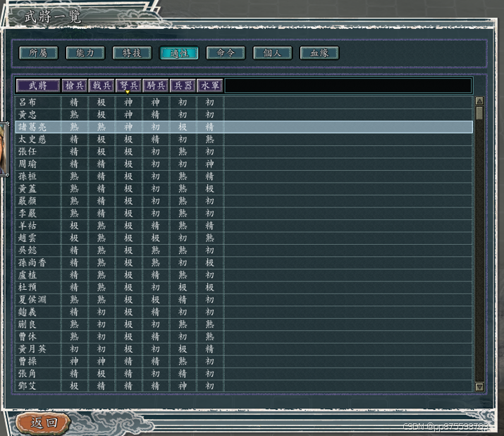Select the 吳懿 row
The width and height of the screenshot is (504, 436).
244,250
